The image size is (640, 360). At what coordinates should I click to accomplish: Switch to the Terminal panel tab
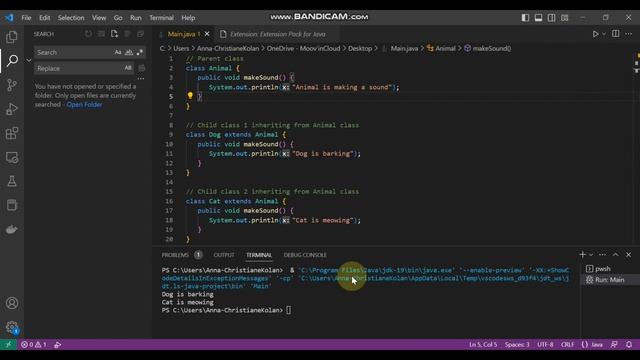click(259, 255)
